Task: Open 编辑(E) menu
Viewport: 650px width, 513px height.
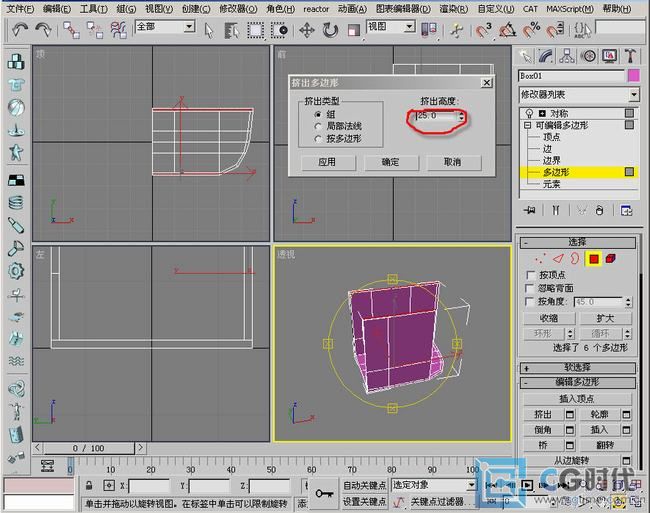Action: point(56,9)
